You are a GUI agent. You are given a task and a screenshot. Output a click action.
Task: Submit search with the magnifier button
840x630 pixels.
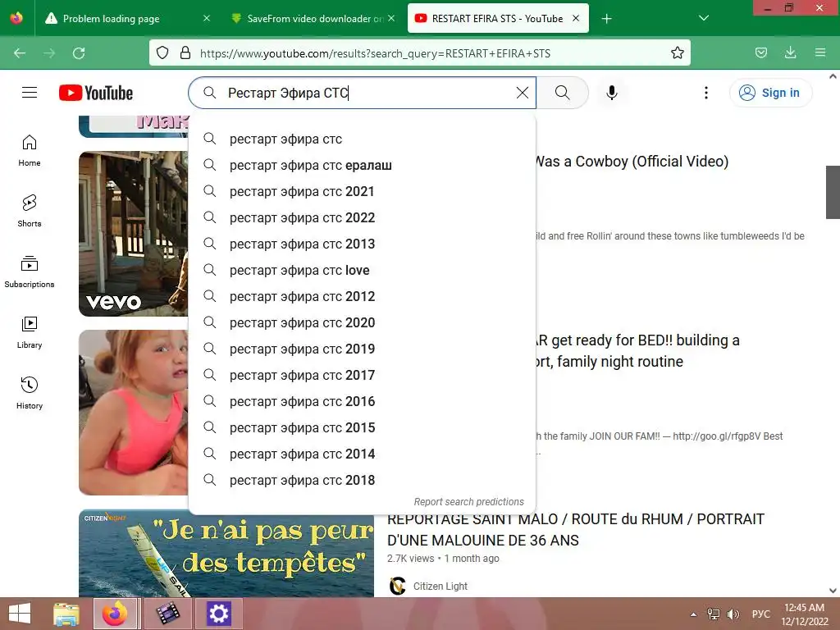563,93
